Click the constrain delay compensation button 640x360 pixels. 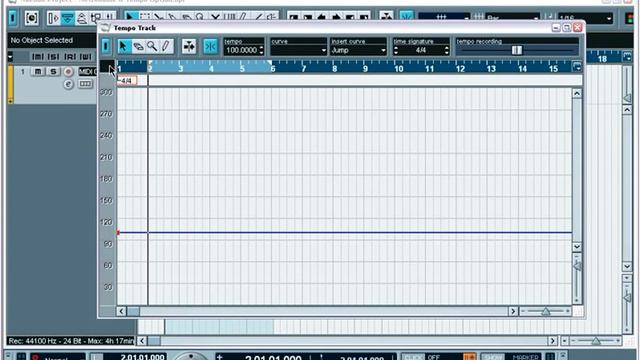[31, 18]
